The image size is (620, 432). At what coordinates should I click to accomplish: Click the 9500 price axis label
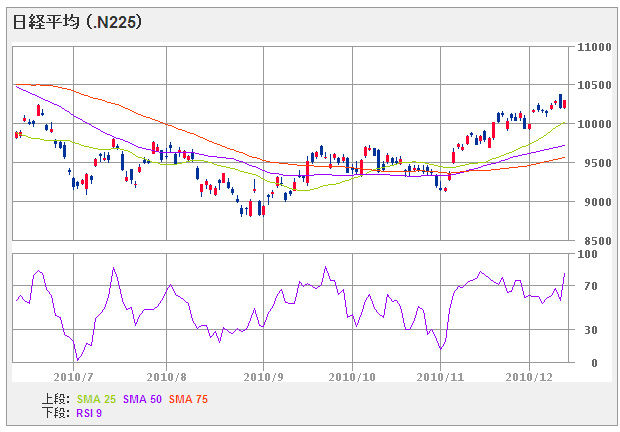pos(598,163)
